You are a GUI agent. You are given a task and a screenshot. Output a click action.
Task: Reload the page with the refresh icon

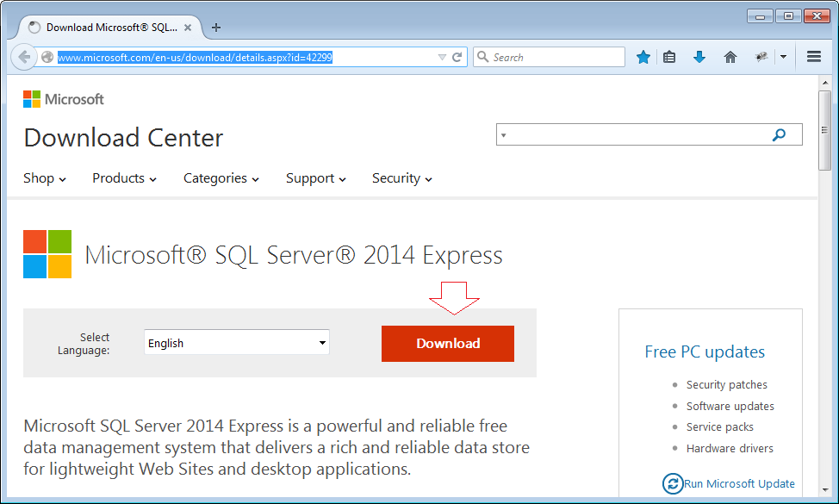(457, 57)
